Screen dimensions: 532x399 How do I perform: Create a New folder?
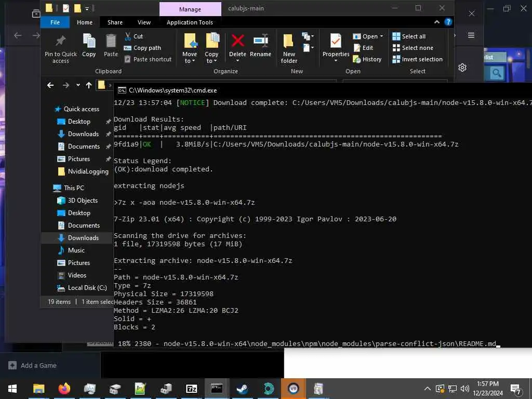point(289,48)
